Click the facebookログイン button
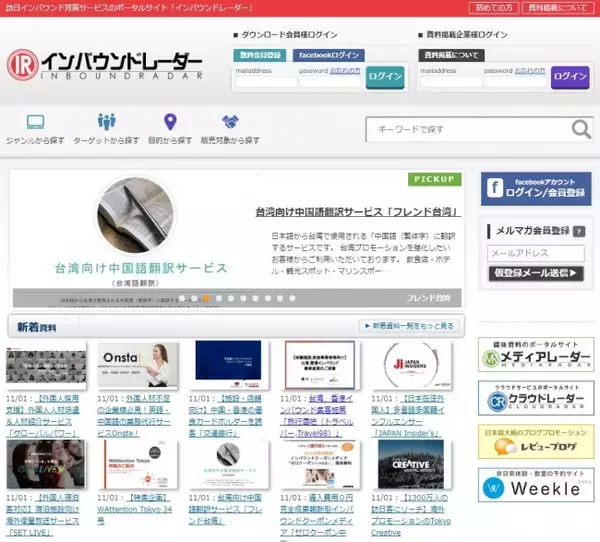Screen dimensions: 600x542 point(329,55)
